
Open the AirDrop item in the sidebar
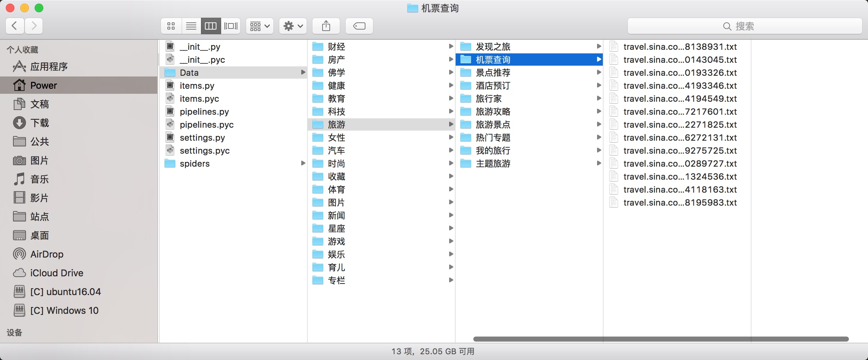click(46, 254)
